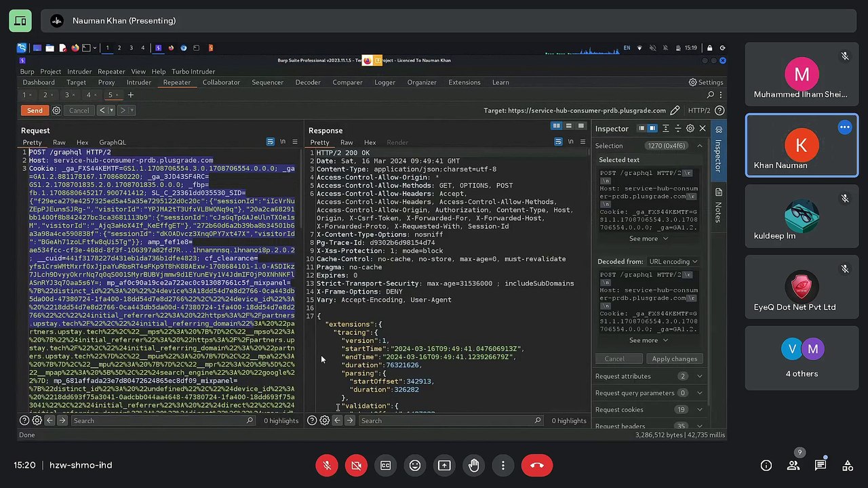
Task: Click the Response search input field
Action: click(x=451, y=420)
